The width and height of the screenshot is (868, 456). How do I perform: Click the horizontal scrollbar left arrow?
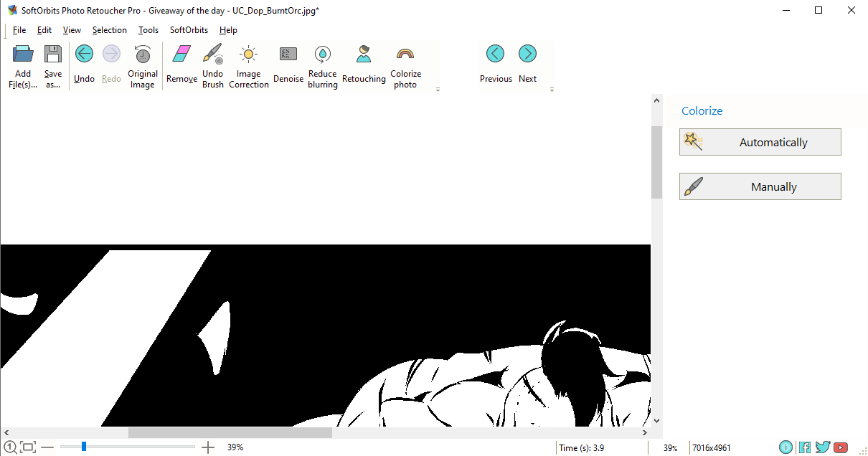tap(6, 432)
